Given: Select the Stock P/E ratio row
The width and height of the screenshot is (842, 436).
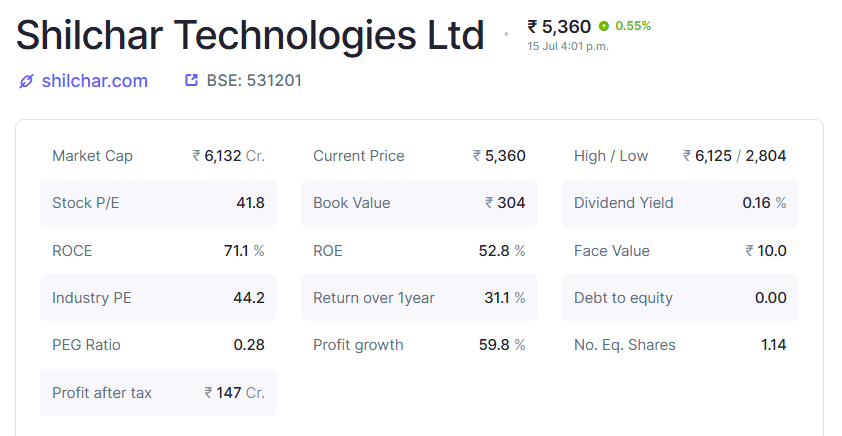Looking at the screenshot, I should 158,203.
